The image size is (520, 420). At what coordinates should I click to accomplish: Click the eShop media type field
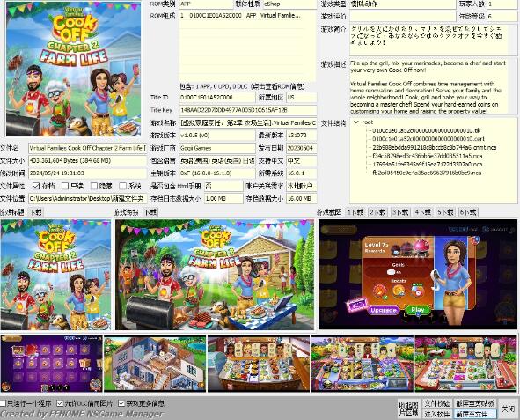(289, 4)
